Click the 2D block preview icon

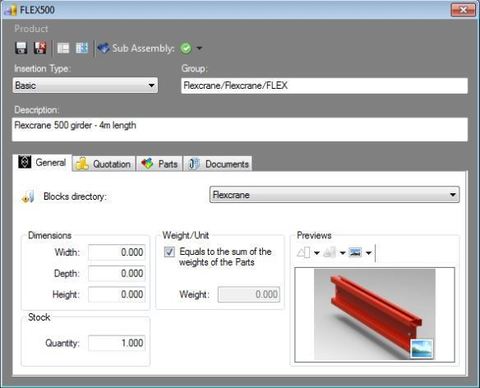[304, 253]
